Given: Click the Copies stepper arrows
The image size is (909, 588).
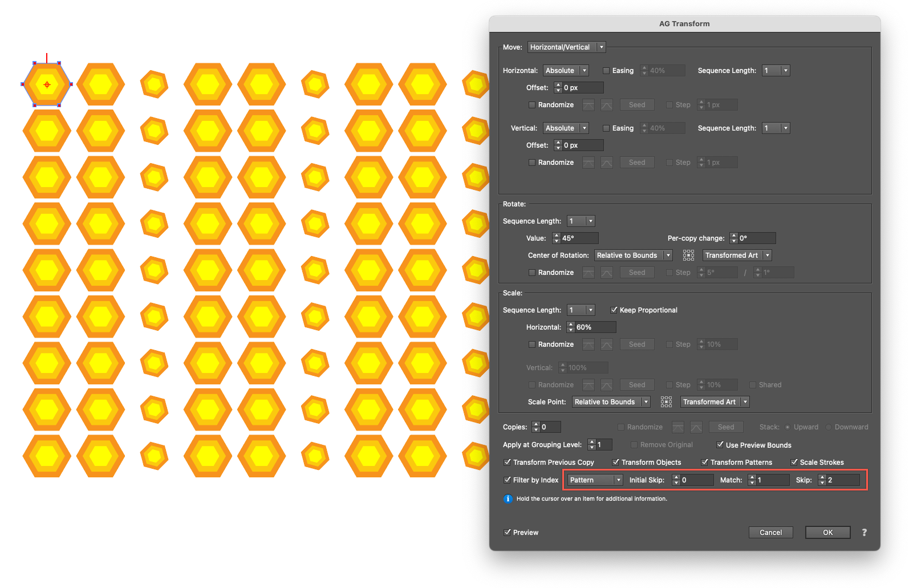Looking at the screenshot, I should [535, 427].
